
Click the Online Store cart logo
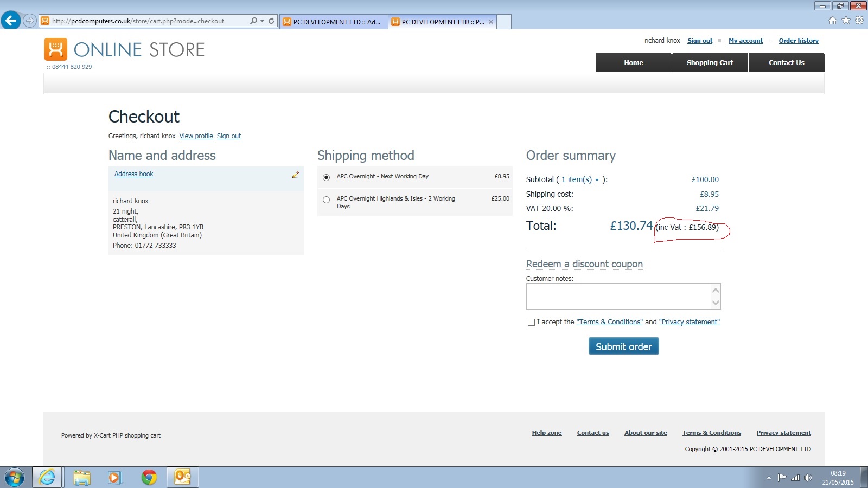[x=56, y=49]
